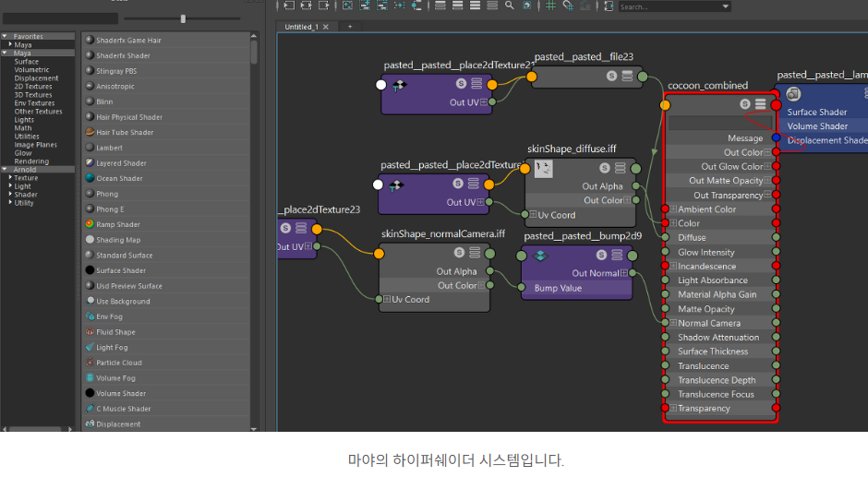Collapse the Arnold section
The height and width of the screenshot is (477, 868).
(5, 170)
